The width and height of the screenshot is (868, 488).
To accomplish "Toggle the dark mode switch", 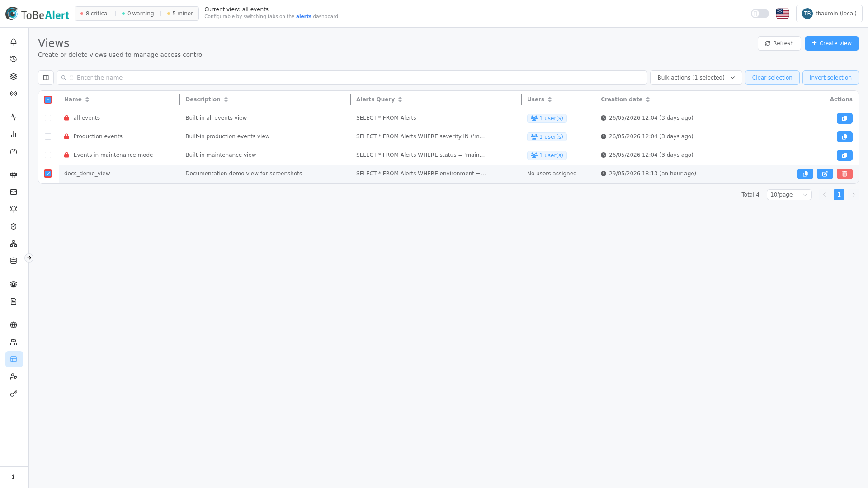I will click(x=759, y=14).
